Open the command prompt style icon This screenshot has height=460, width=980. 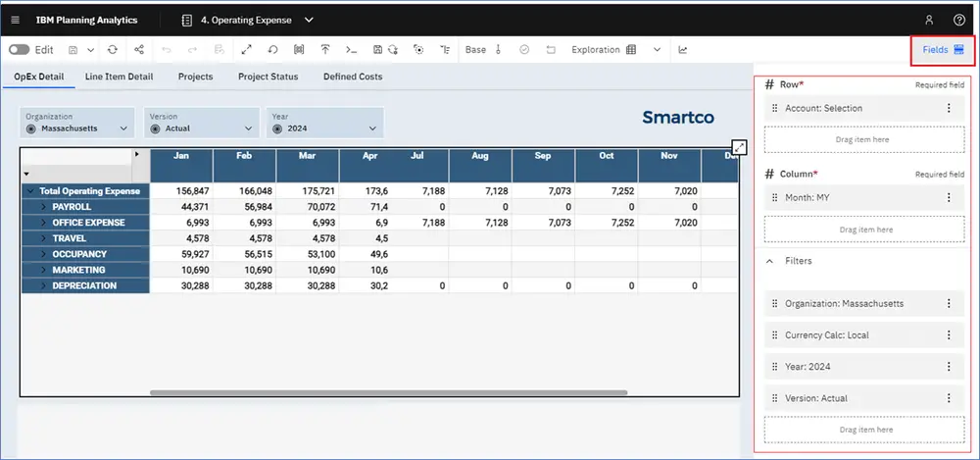(351, 49)
